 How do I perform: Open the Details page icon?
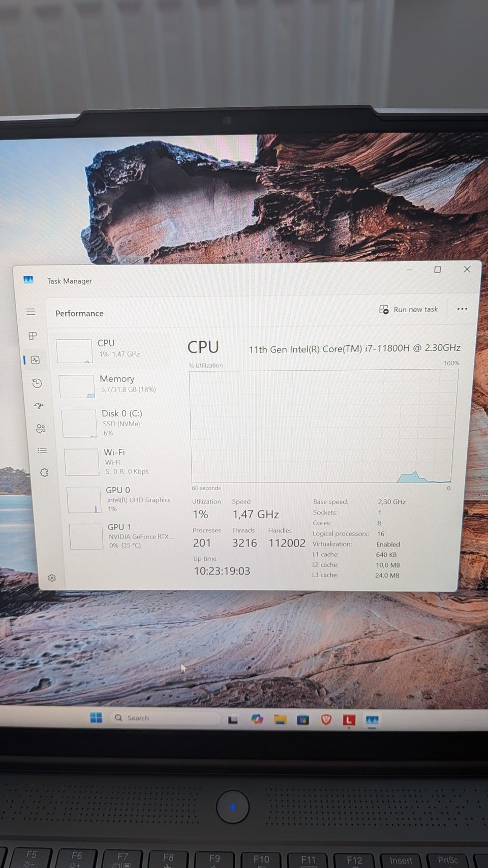click(42, 451)
